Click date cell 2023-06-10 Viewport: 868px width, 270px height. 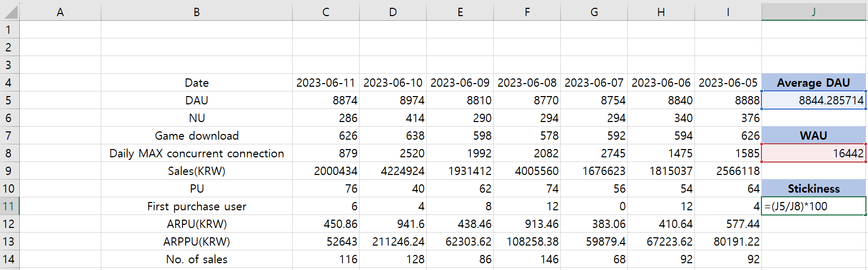tap(393, 83)
